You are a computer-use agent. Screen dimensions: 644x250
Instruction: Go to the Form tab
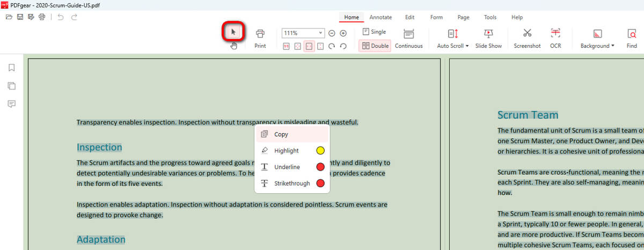(436, 17)
